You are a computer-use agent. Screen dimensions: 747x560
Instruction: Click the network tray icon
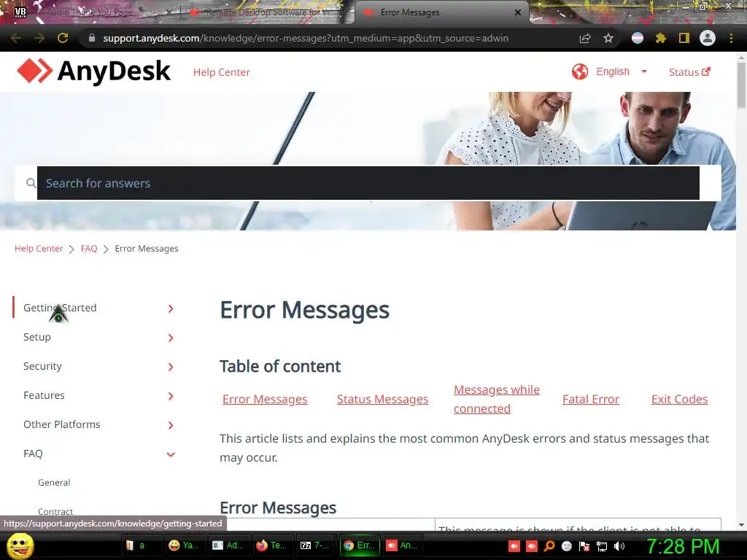click(x=602, y=546)
